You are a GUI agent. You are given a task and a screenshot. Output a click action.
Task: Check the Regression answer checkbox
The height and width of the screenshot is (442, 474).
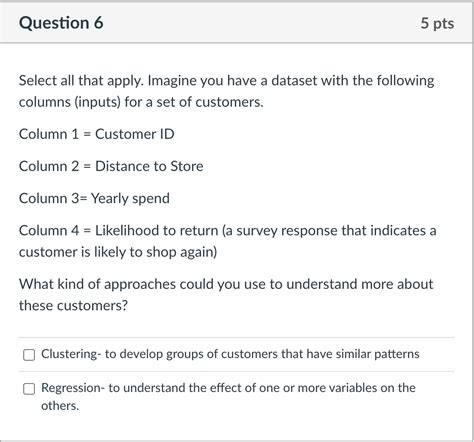(x=29, y=389)
